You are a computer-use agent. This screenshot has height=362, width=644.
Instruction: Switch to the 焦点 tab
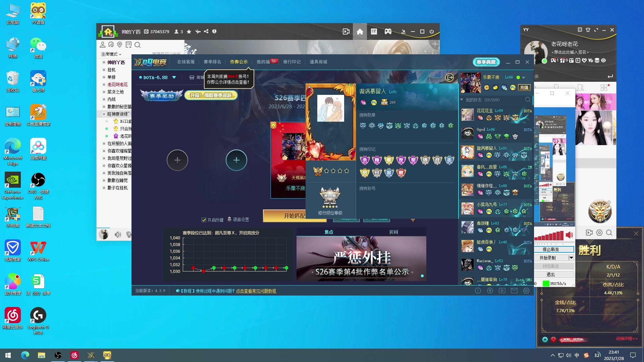[329, 232]
